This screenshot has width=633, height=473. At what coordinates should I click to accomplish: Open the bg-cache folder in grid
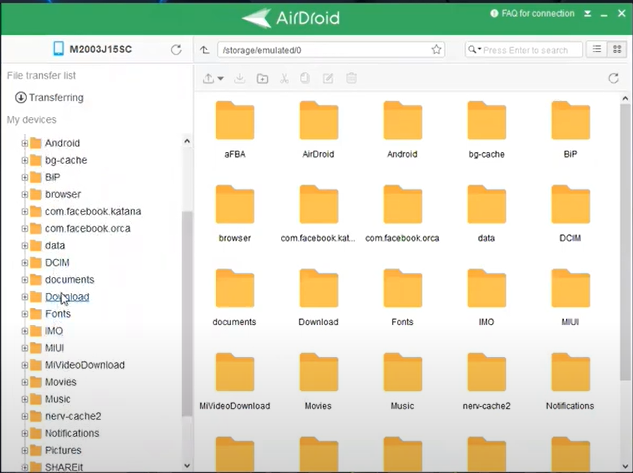(x=486, y=120)
